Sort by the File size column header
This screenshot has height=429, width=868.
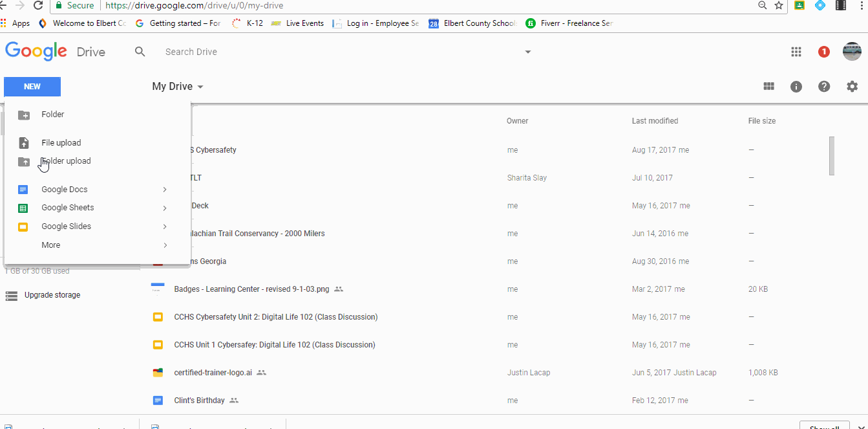coord(762,121)
